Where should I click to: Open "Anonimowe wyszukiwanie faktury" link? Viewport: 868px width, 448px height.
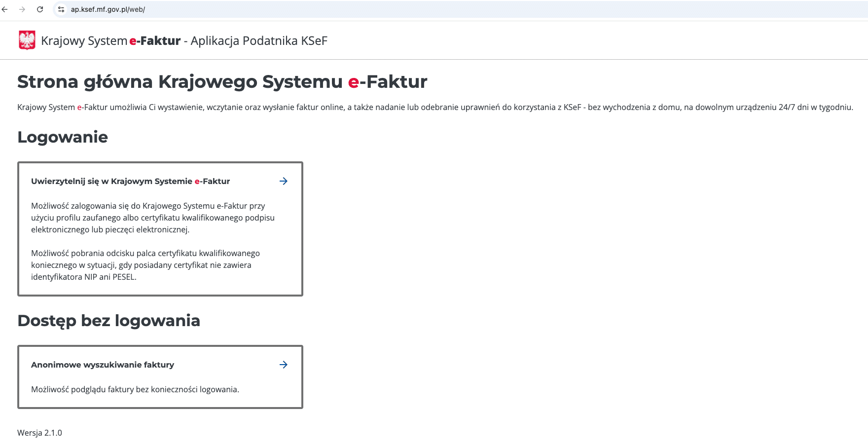coord(103,365)
